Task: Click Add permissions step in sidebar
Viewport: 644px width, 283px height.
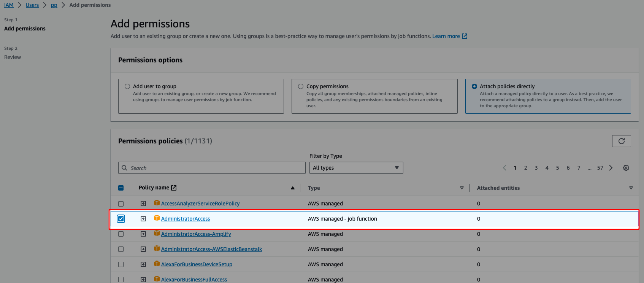Action: tap(25, 29)
